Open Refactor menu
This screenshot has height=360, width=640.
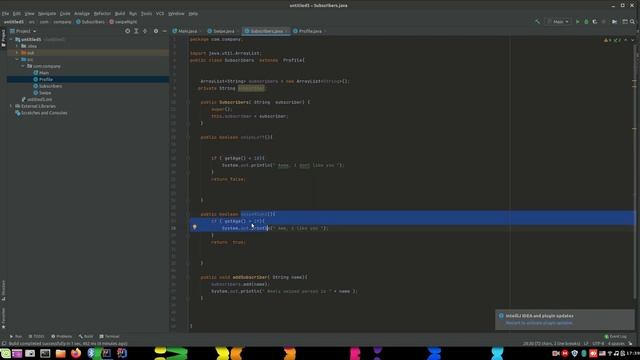point(102,13)
